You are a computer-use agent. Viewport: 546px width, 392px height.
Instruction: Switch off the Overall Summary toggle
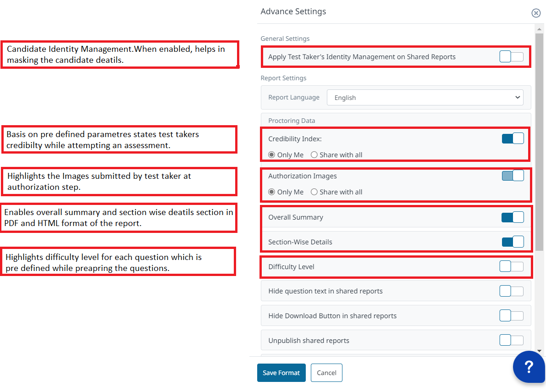(513, 217)
